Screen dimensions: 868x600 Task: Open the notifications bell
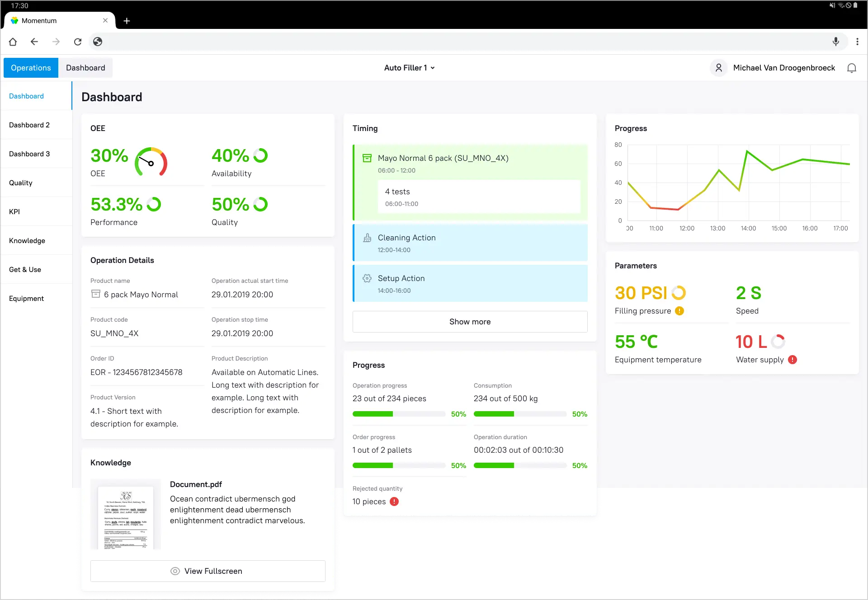coord(852,68)
